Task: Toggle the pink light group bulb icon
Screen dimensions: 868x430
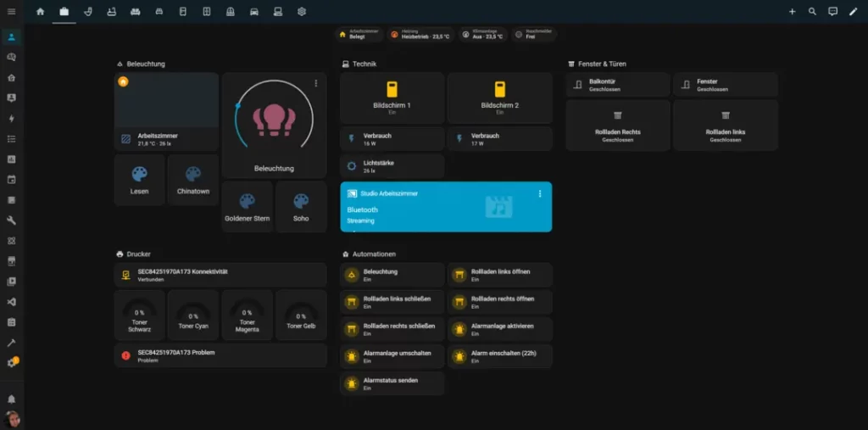Action: pos(274,120)
